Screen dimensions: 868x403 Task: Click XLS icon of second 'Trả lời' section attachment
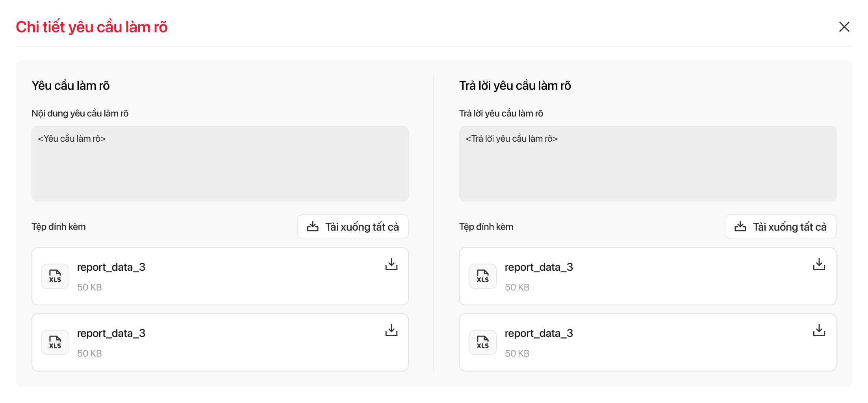483,342
